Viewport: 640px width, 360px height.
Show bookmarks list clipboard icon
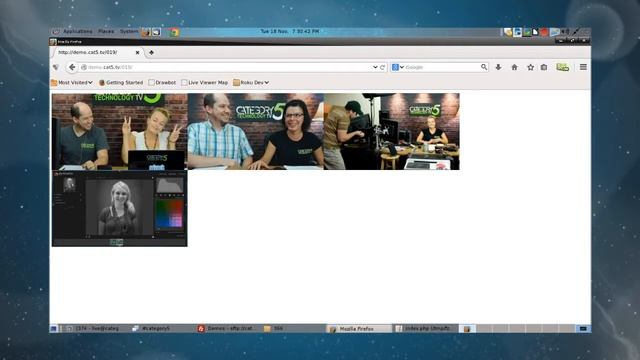coord(544,67)
